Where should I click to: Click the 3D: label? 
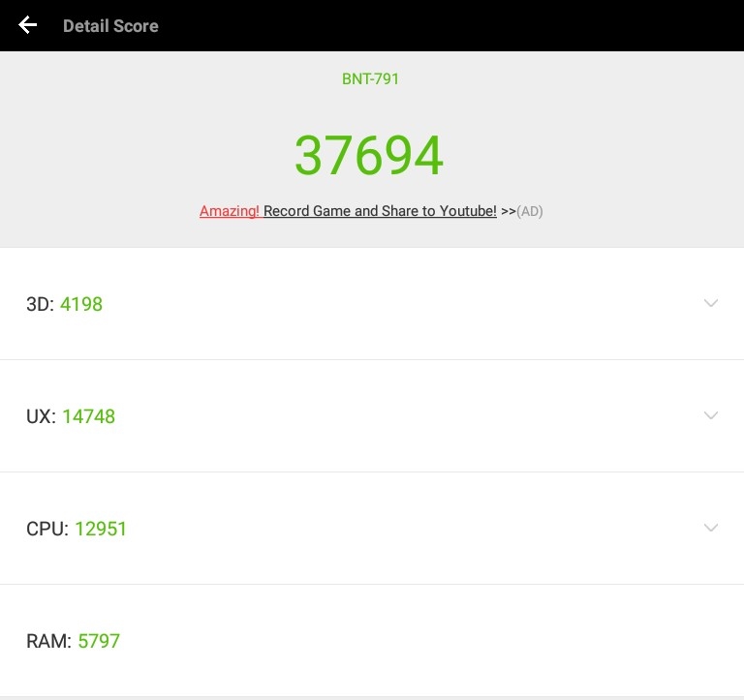click(41, 304)
